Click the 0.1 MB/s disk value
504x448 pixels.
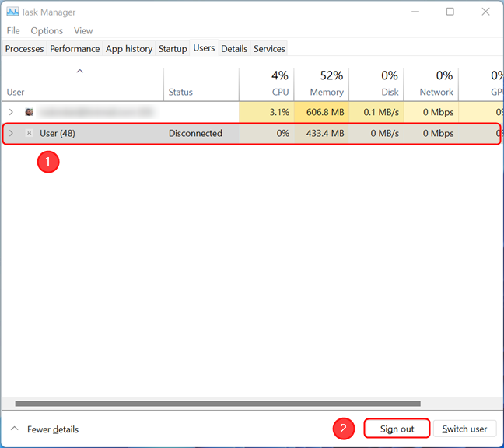pos(381,112)
